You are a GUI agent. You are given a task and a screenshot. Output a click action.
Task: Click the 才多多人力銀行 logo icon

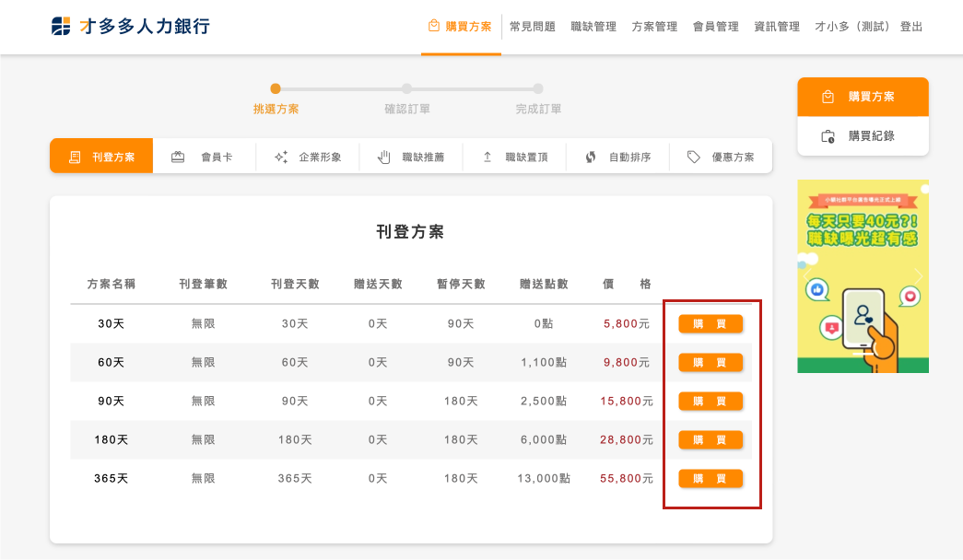pos(61,26)
